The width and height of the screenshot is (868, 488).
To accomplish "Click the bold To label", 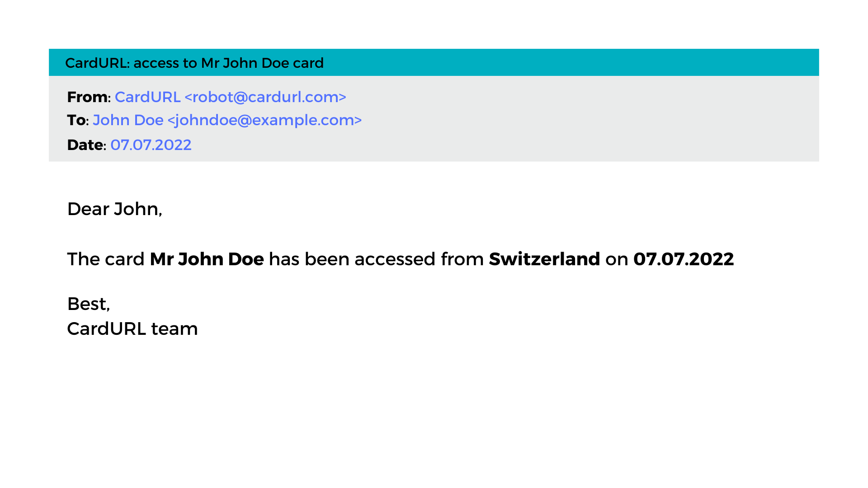I will (76, 120).
